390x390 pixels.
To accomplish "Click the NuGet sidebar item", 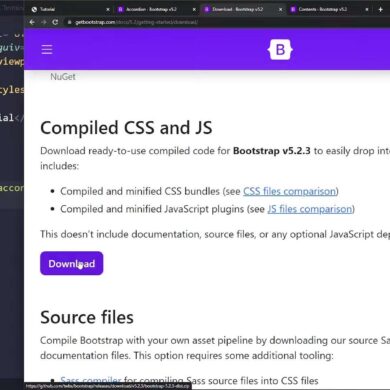I will [x=63, y=77].
